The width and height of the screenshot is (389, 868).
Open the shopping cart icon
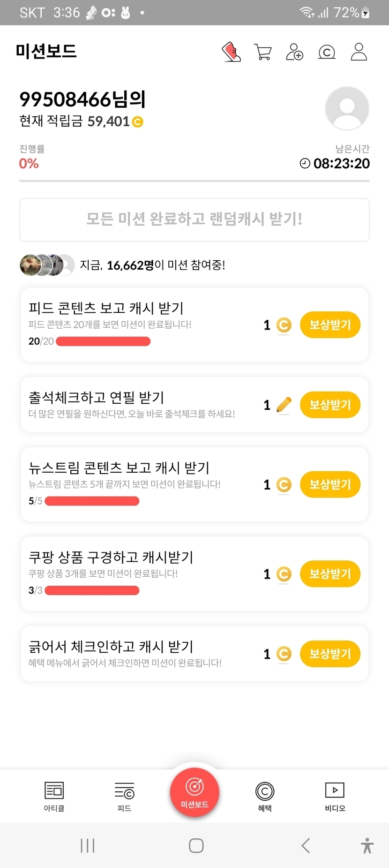[263, 52]
